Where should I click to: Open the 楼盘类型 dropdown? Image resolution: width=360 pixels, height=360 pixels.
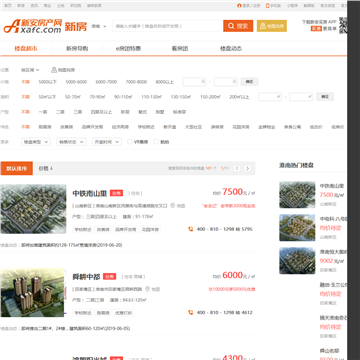tap(36, 142)
